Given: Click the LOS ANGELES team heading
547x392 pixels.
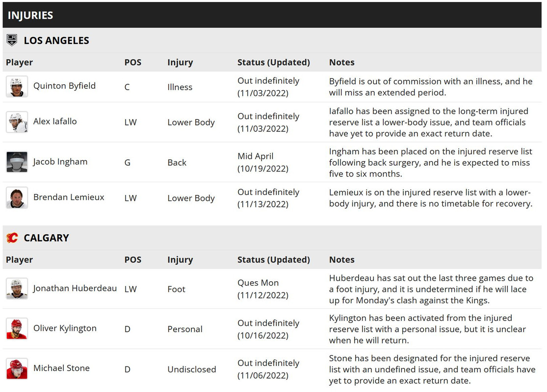Looking at the screenshot, I should tap(56, 40).
